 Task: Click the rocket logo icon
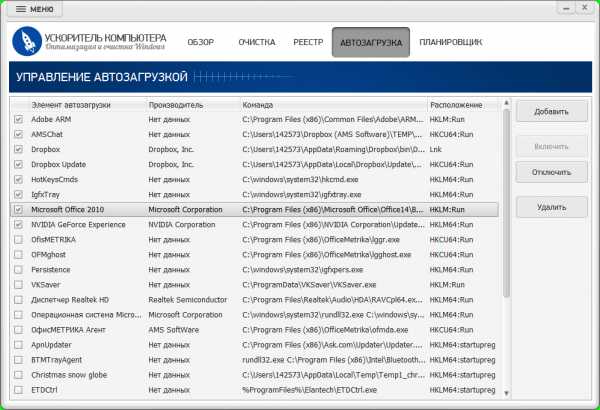(27, 41)
